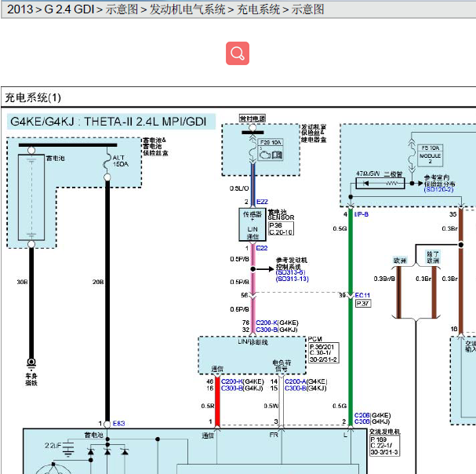Click the 除了欧洲 variant label
Screen dimensions: 476x474
click(x=433, y=257)
